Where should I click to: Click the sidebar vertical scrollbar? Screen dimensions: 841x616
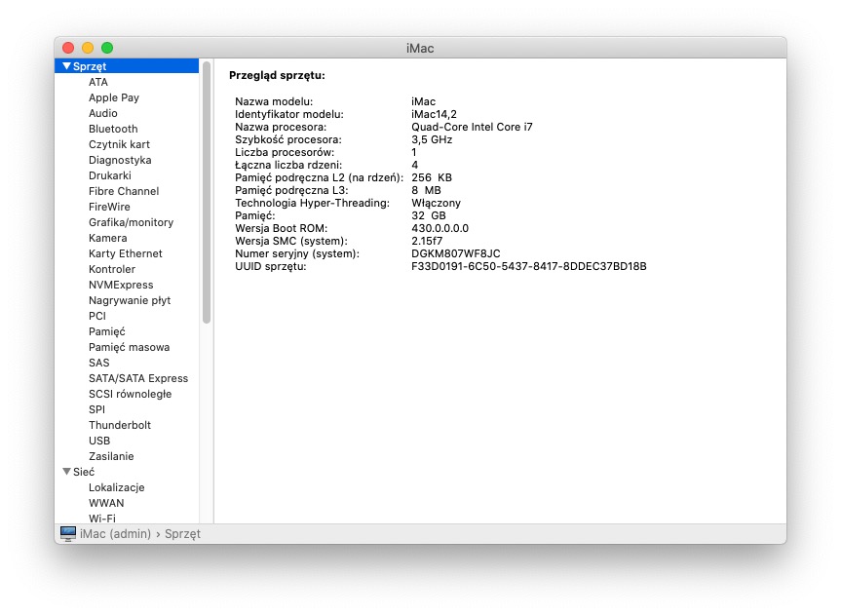coord(207,193)
